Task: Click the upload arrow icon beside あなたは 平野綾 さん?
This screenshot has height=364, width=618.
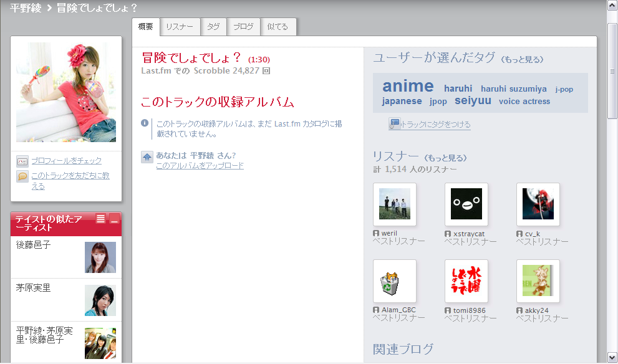Action: pyautogui.click(x=147, y=157)
